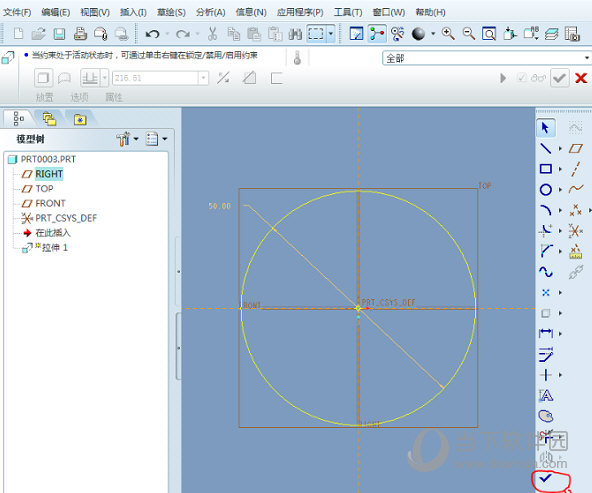
Task: Select the Circle sketch tool
Action: [x=546, y=189]
